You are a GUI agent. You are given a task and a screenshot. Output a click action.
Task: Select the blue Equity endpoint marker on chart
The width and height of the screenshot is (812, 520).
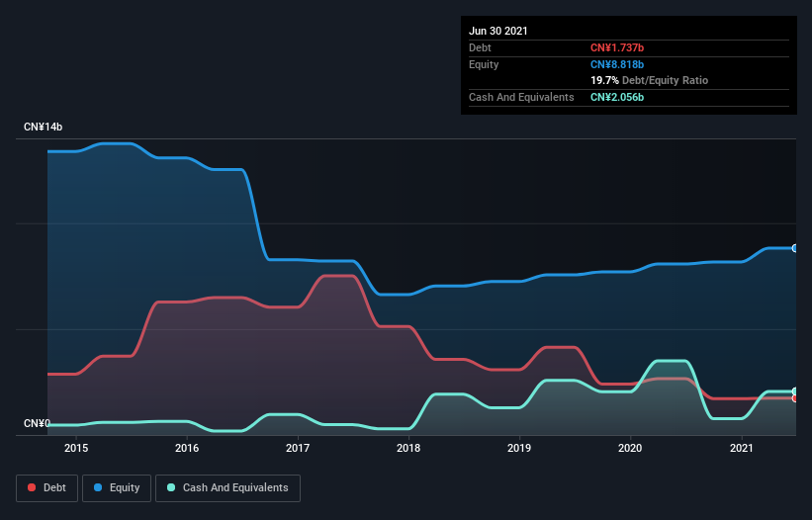point(795,248)
